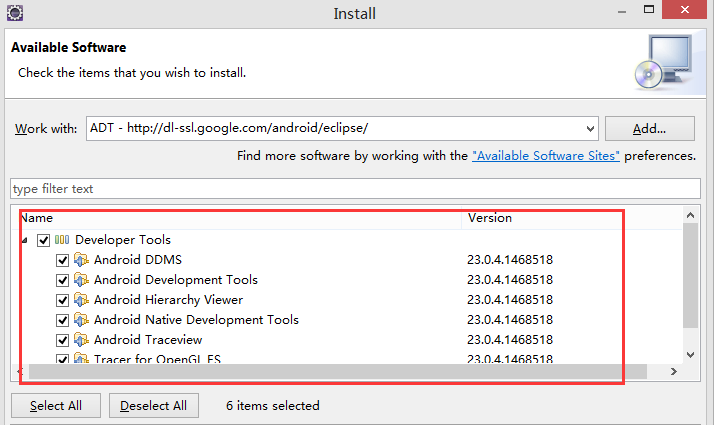Click the Android Traceview feature icon
Image resolution: width=714 pixels, height=425 pixels.
(x=82, y=340)
